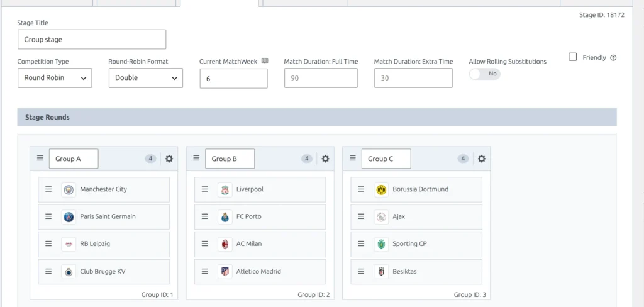The width and height of the screenshot is (644, 307).
Task: Click the Club Brugge KV drag handle
Action: point(48,271)
